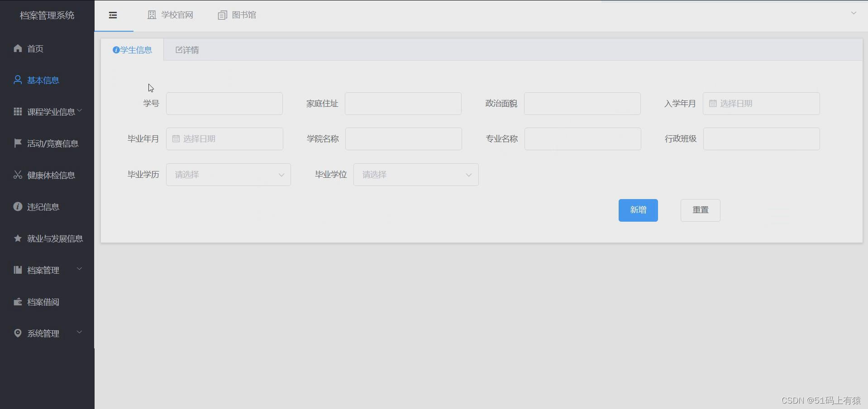The width and height of the screenshot is (868, 409).
Task: Open 学校官网 from the top bar
Action: pyautogui.click(x=170, y=15)
